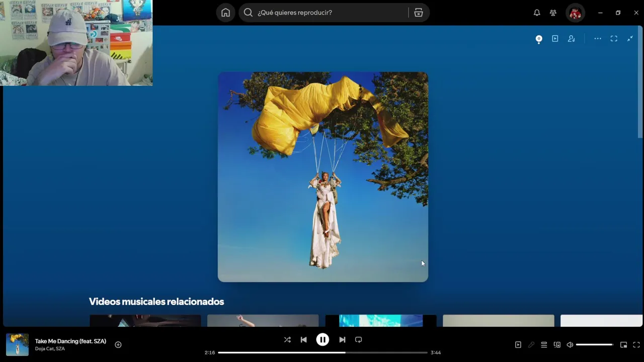
Task: Skip to previous track
Action: pyautogui.click(x=303, y=340)
